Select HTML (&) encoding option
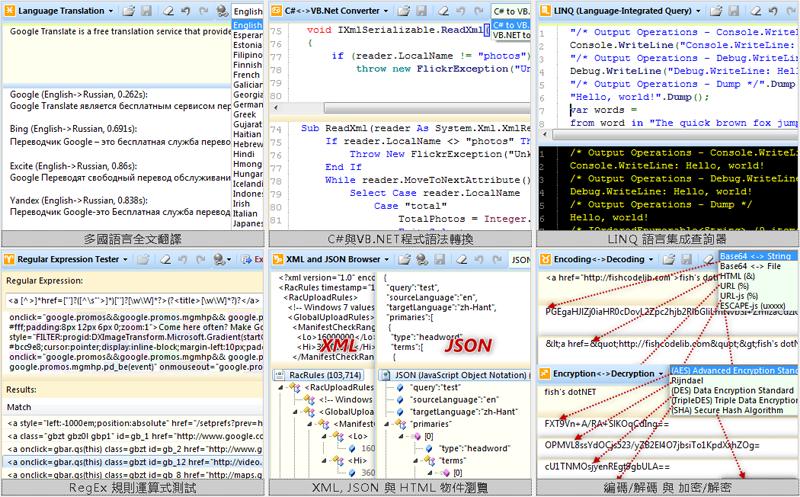 click(758, 276)
